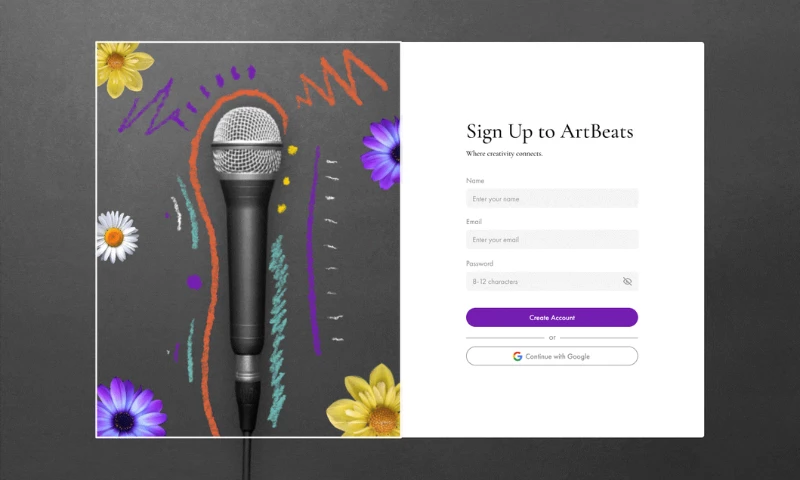This screenshot has height=480, width=800.
Task: Click the white daisy flower
Action: point(117,237)
